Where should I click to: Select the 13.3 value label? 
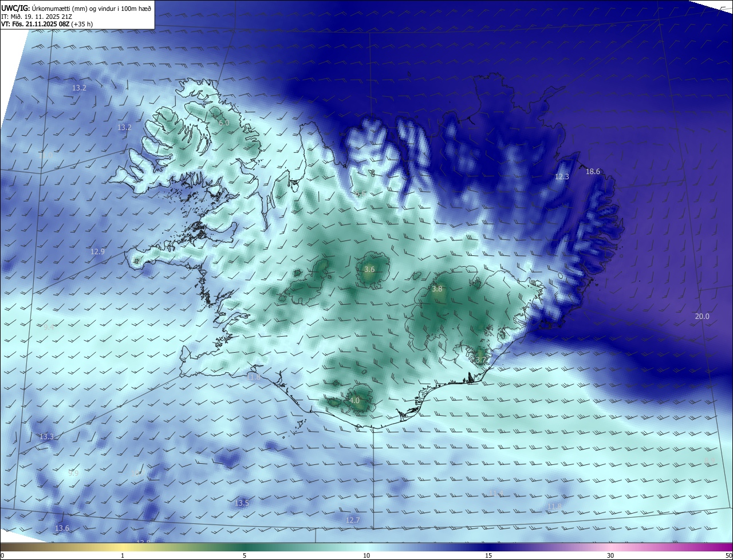click(46, 437)
